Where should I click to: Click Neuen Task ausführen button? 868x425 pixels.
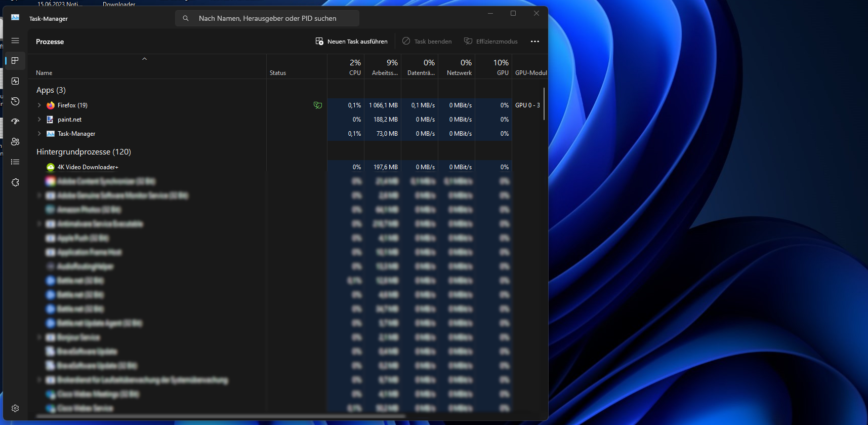pos(351,42)
